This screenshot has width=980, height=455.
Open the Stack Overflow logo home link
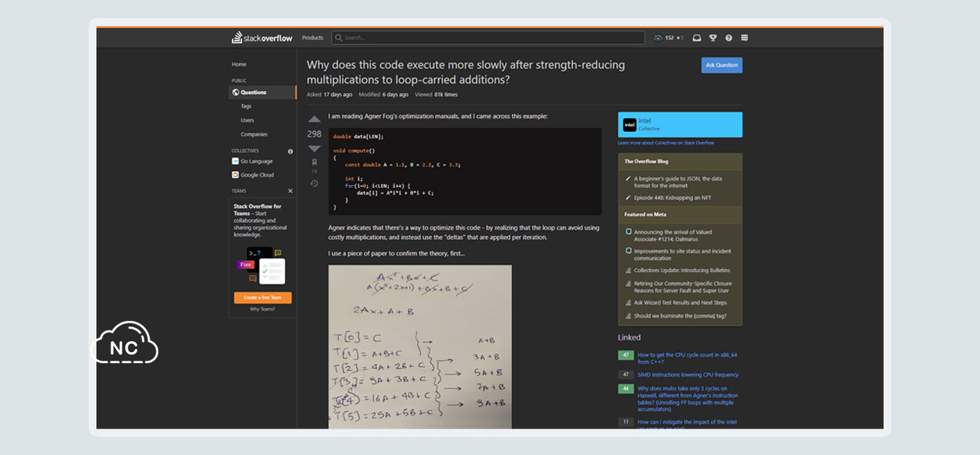pyautogui.click(x=263, y=38)
